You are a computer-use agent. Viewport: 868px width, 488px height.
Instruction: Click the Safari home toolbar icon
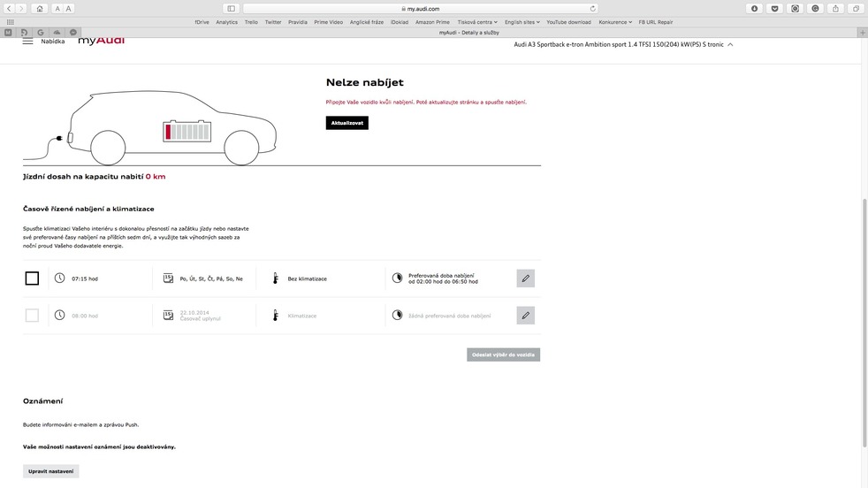(x=39, y=9)
